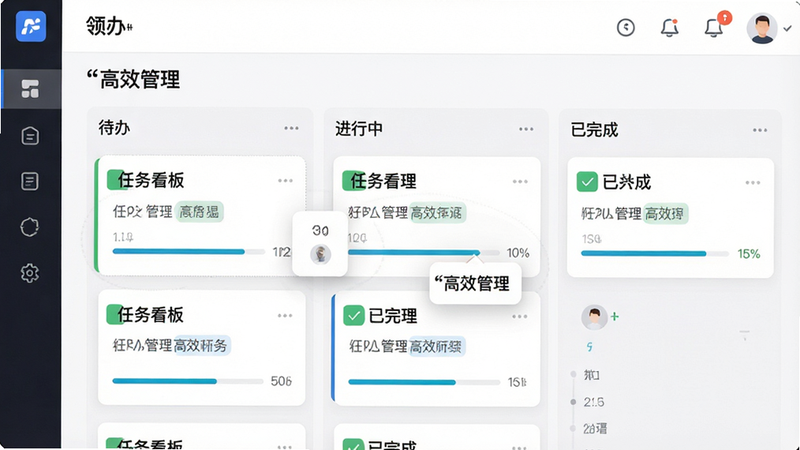Open the circular refresh icon in sidebar
Screen dimensions: 800x450
coord(30,227)
